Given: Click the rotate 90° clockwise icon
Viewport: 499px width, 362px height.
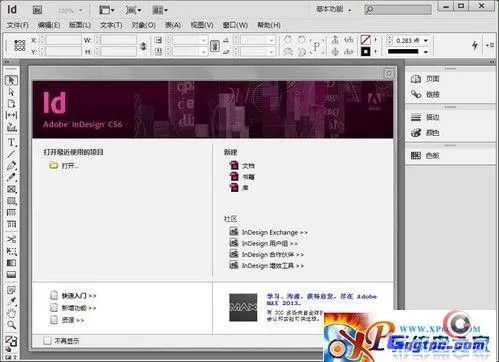Looking at the screenshot, I should coord(288,39).
